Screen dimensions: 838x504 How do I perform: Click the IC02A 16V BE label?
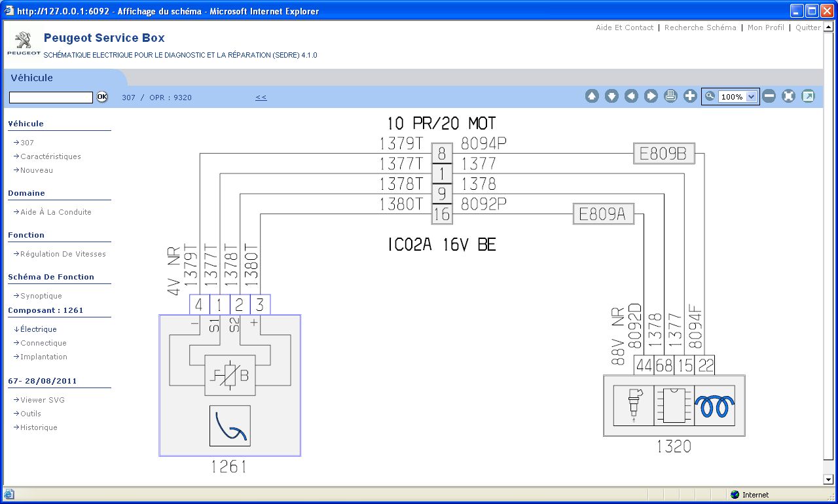click(442, 245)
